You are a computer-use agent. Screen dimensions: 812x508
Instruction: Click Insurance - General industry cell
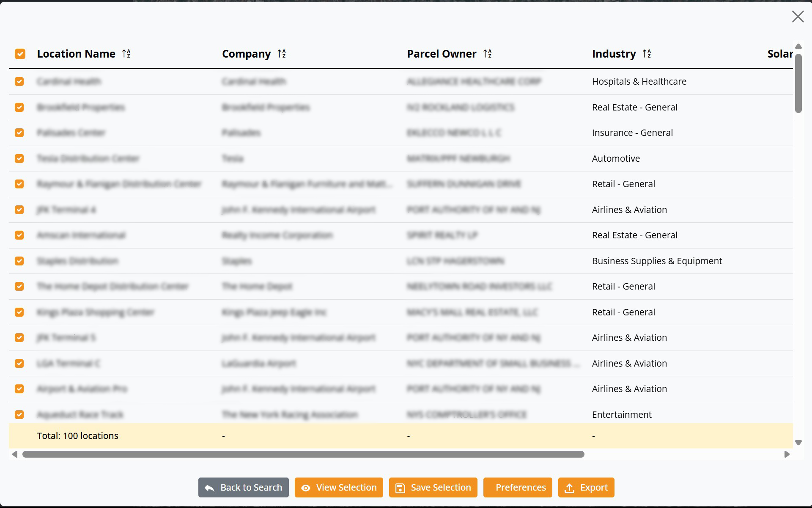point(632,133)
